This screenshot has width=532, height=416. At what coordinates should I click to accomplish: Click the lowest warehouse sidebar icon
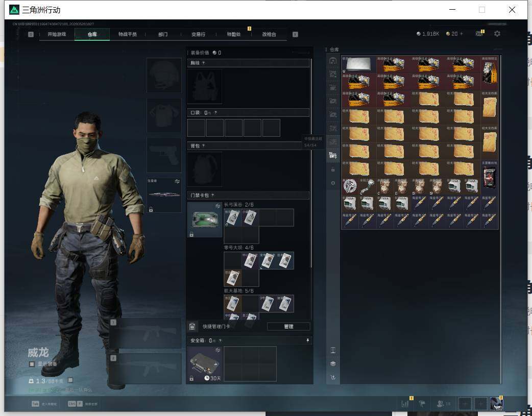(333, 377)
